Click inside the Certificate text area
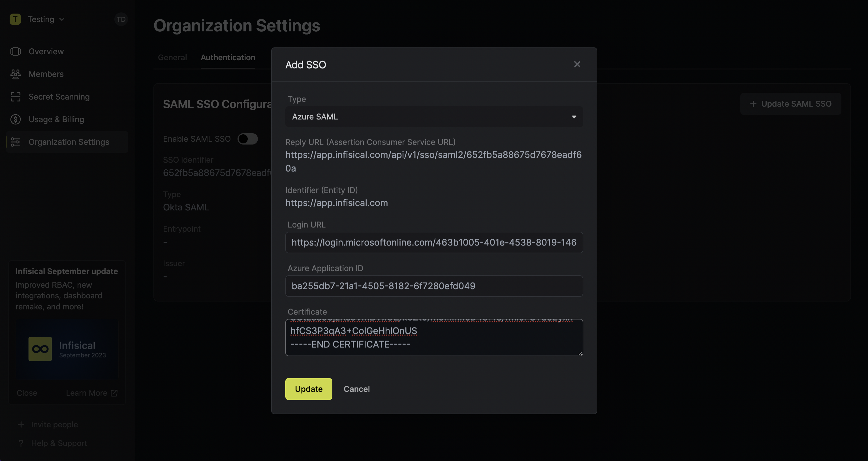The width and height of the screenshot is (868, 461). point(434,337)
